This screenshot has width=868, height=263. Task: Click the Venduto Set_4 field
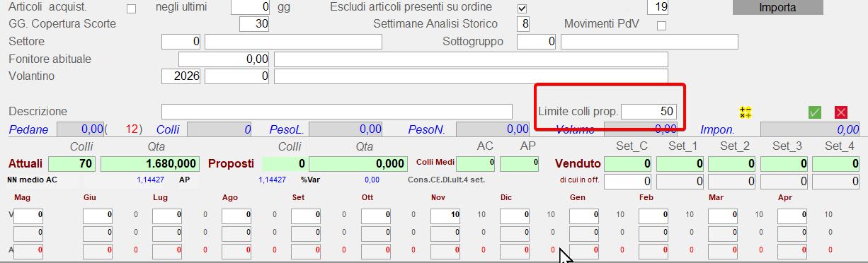[x=836, y=164]
